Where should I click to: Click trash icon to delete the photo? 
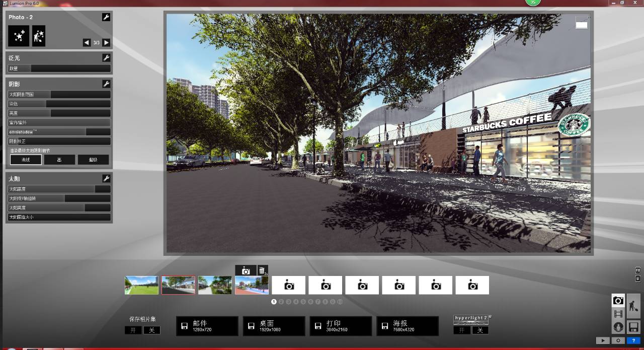coord(263,270)
